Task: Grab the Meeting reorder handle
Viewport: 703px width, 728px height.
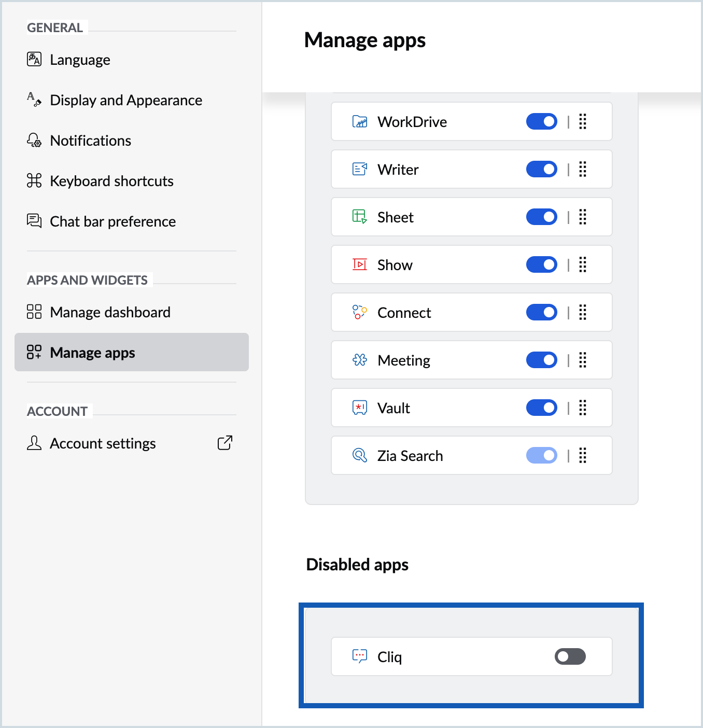Action: click(583, 360)
